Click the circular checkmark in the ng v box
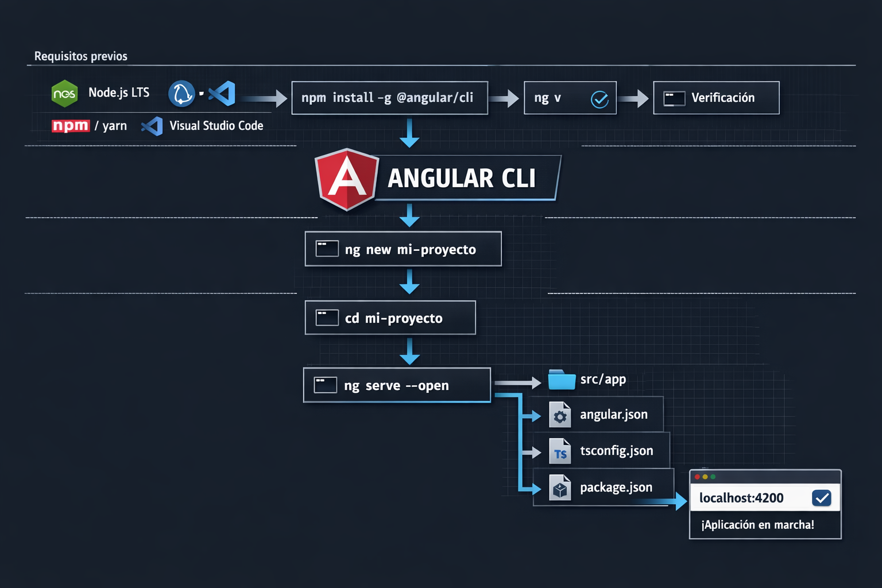Image resolution: width=882 pixels, height=588 pixels. [x=599, y=99]
